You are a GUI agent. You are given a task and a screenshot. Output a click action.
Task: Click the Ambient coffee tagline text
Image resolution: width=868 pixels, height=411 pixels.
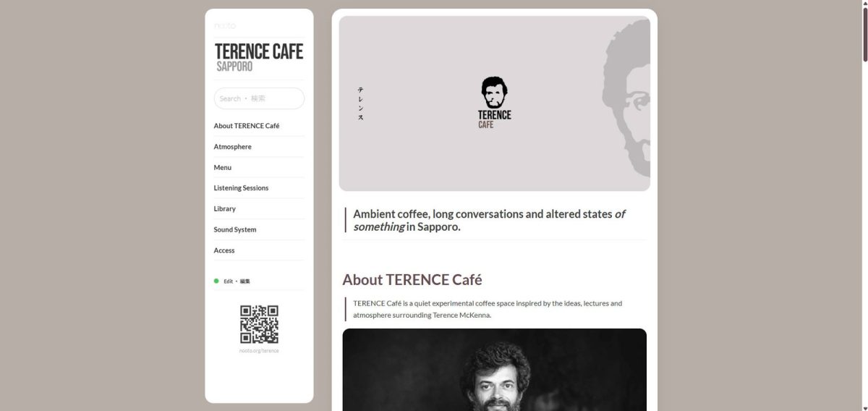pos(488,220)
